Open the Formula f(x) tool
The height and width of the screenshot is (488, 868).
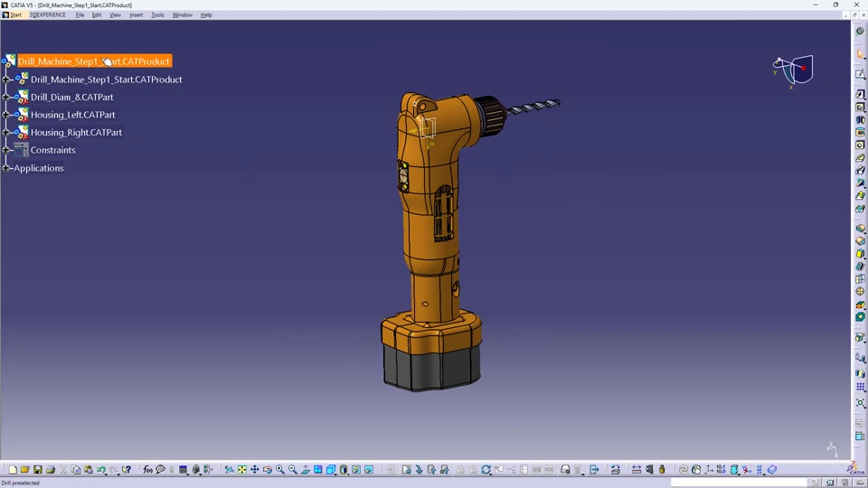(x=147, y=470)
